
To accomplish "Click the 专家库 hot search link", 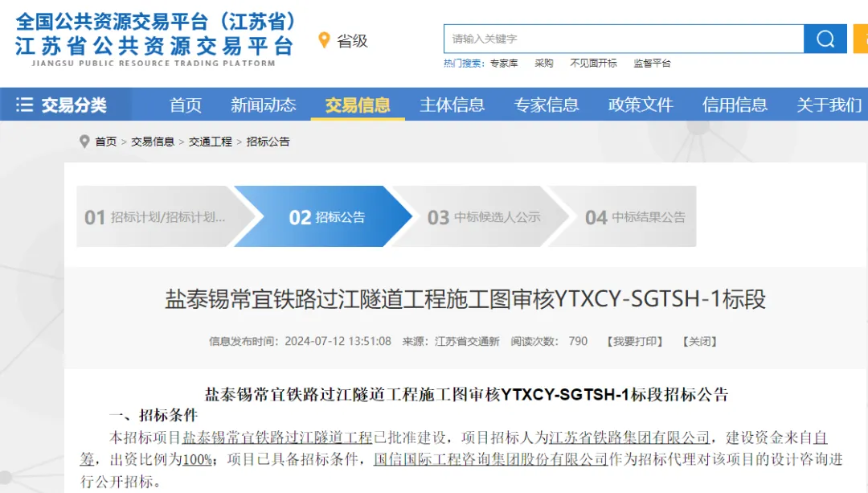I will pyautogui.click(x=504, y=64).
